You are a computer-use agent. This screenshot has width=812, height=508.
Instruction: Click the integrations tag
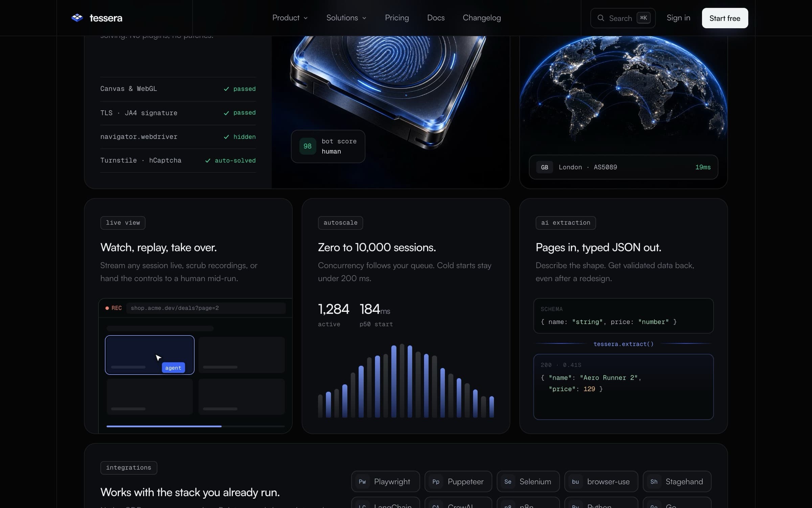129,468
